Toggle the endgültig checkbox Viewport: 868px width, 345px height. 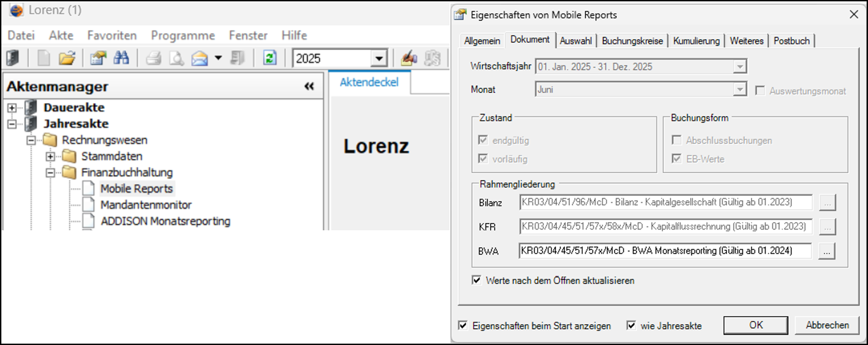click(x=483, y=140)
